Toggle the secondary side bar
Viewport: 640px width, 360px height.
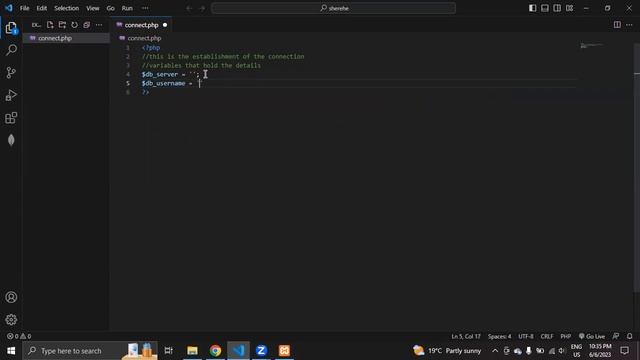click(557, 8)
